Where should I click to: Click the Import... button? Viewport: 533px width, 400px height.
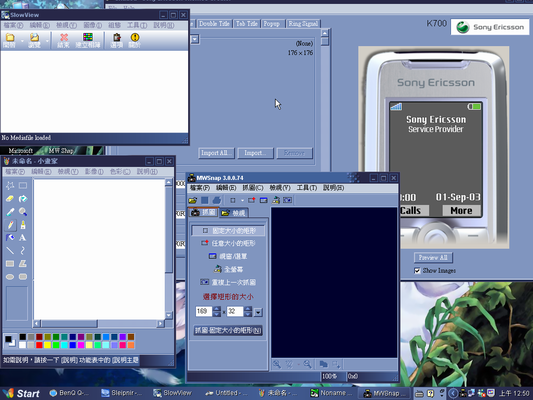point(255,153)
